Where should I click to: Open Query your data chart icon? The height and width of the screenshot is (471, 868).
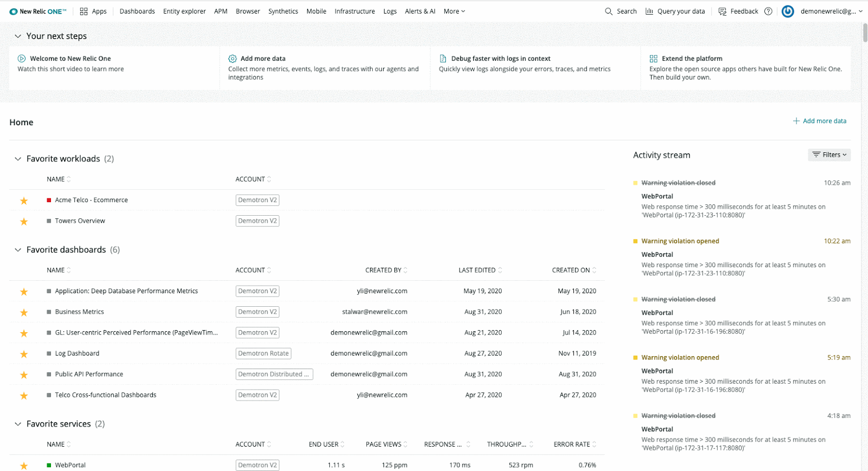tap(649, 11)
